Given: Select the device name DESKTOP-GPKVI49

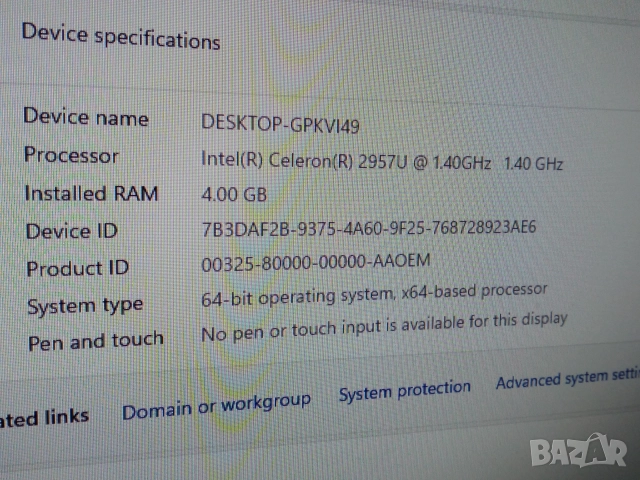Looking at the screenshot, I should click(x=280, y=124).
